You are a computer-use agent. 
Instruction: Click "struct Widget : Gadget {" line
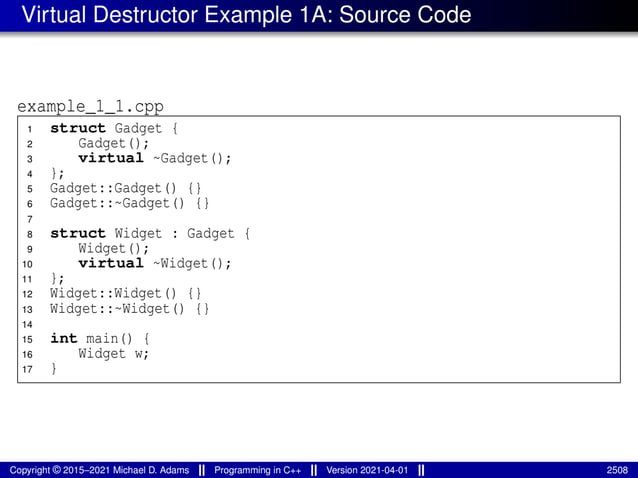pyautogui.click(x=150, y=234)
